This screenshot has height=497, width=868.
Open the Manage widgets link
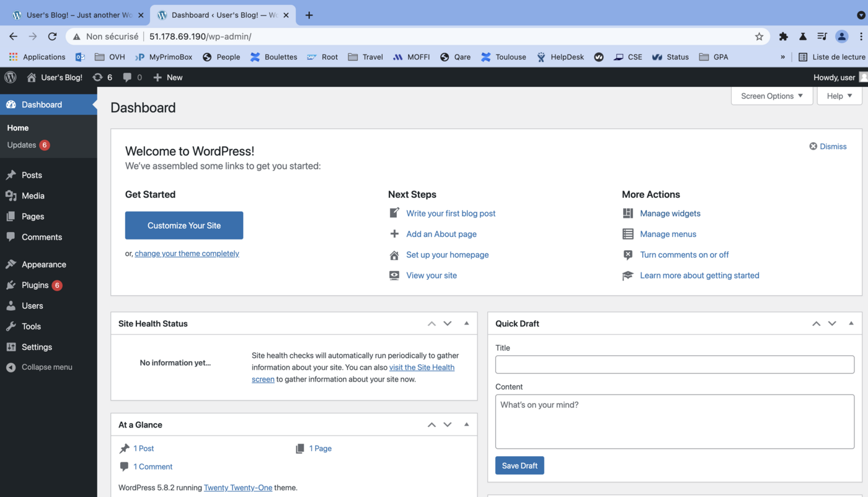click(x=670, y=213)
